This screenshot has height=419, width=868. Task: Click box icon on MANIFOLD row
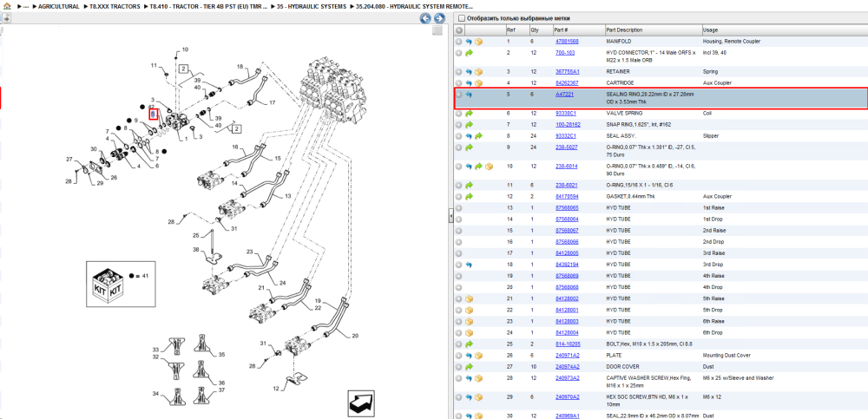coord(479,42)
